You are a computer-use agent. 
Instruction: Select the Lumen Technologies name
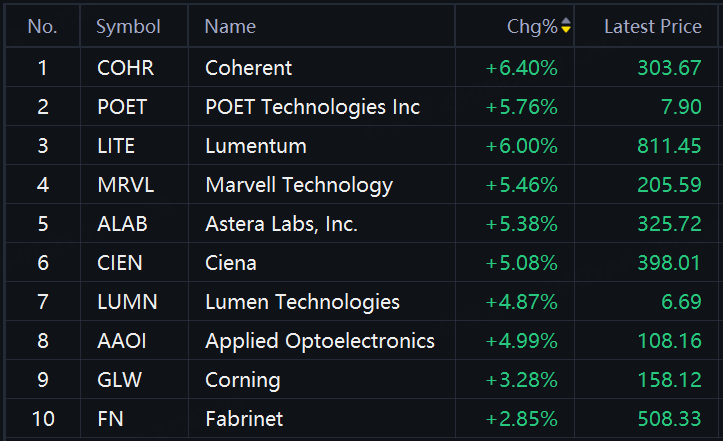302,302
